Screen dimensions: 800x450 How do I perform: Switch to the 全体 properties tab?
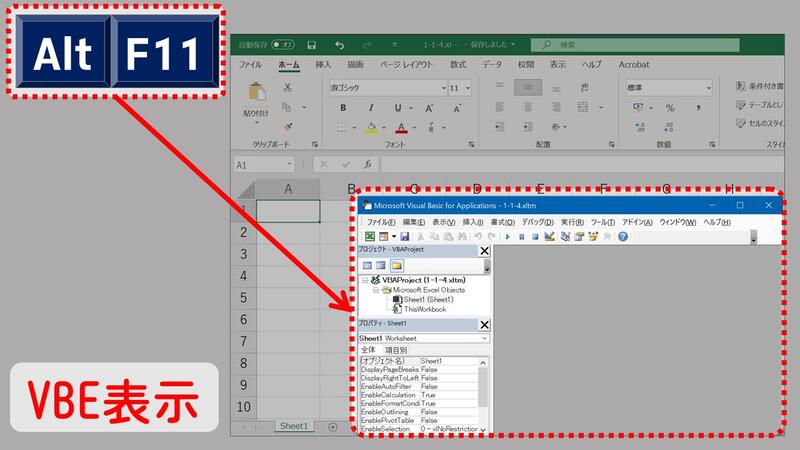pyautogui.click(x=368, y=349)
